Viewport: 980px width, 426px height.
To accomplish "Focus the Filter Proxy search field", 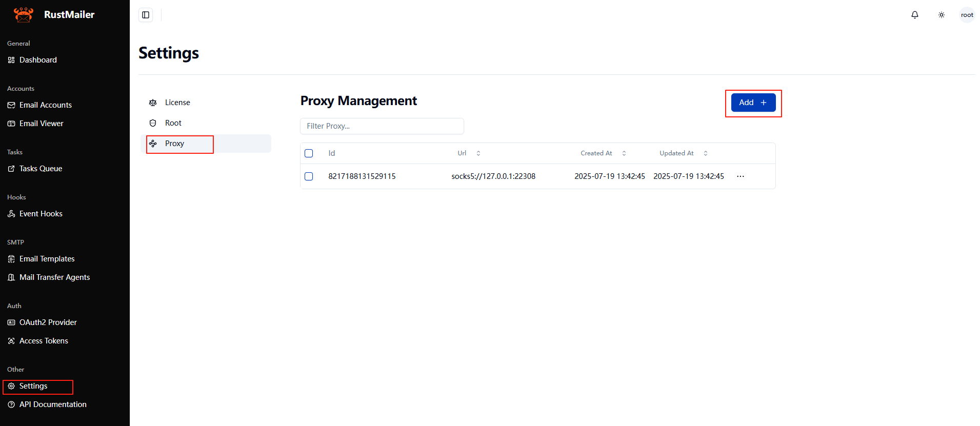I will coord(382,126).
